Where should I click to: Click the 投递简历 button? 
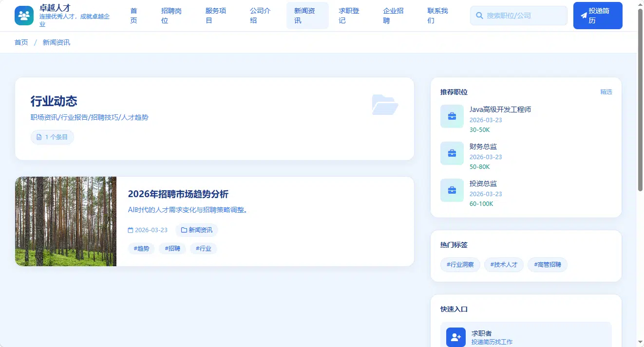(x=598, y=16)
